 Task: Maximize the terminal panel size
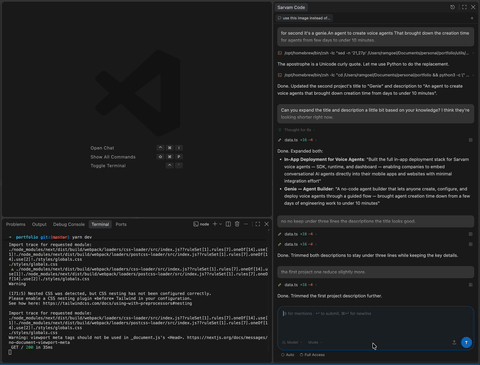coord(257,224)
